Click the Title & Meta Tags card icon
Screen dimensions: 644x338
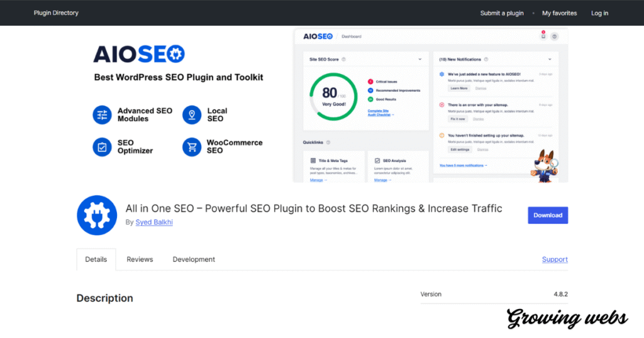313,161
